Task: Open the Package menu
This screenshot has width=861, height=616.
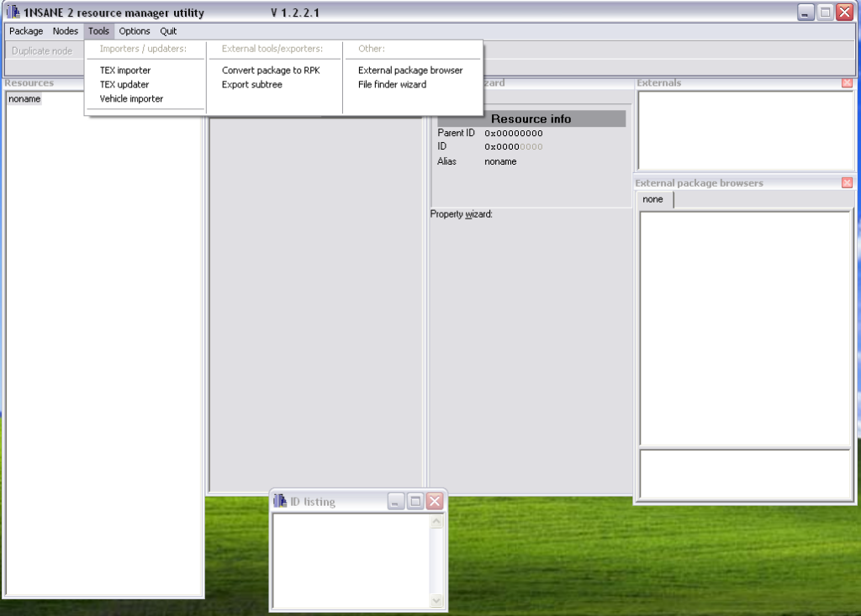Action: point(26,31)
